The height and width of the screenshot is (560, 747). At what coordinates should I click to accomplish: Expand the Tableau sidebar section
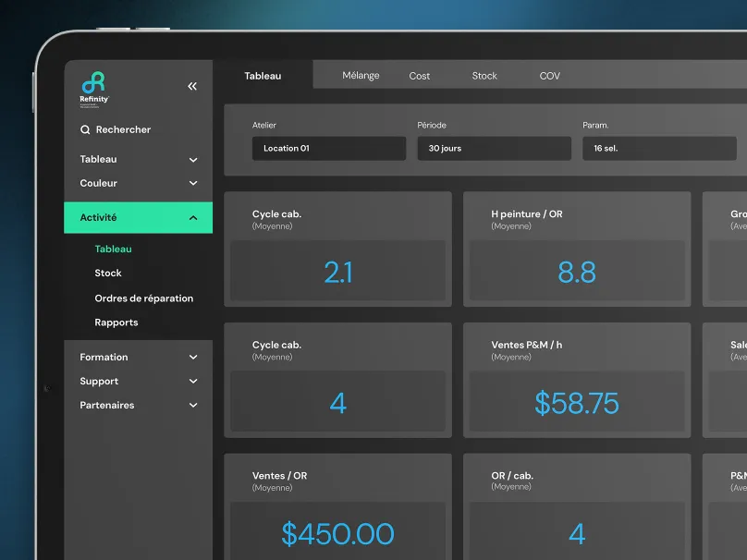pos(193,160)
